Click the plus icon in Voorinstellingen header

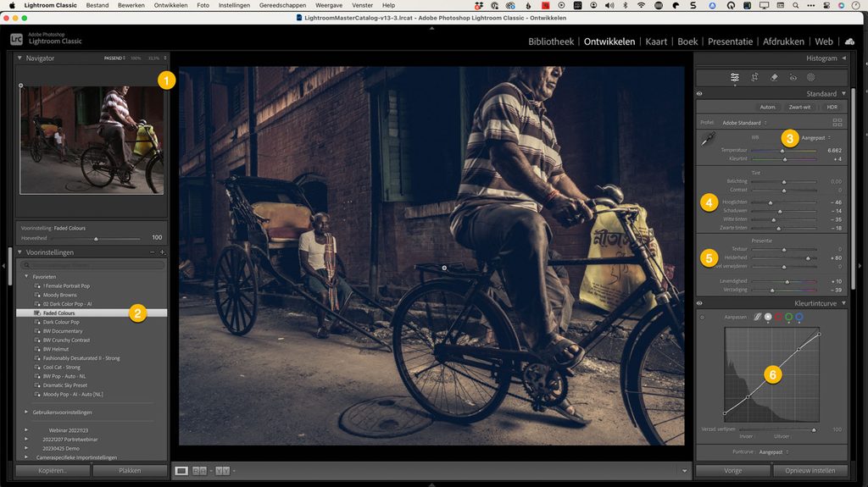tap(162, 252)
